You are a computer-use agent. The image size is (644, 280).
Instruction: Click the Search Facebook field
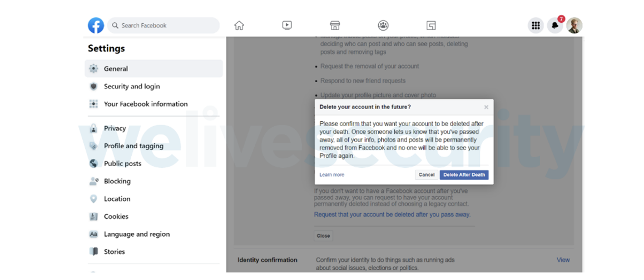164,26
